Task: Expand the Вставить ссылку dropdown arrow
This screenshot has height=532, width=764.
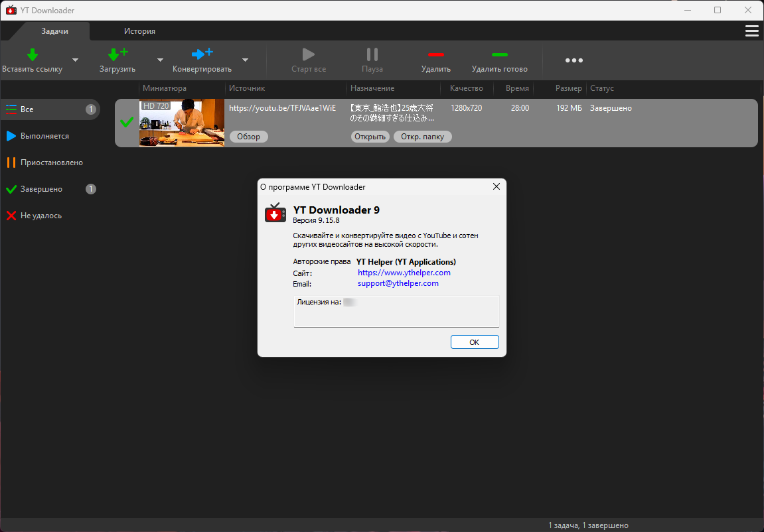Action: (x=75, y=60)
